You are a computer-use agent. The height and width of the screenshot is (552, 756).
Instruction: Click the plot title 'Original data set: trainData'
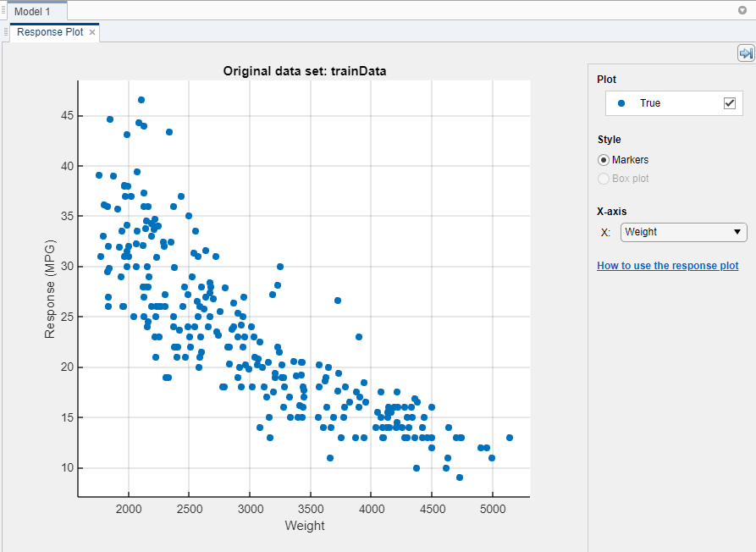click(304, 71)
